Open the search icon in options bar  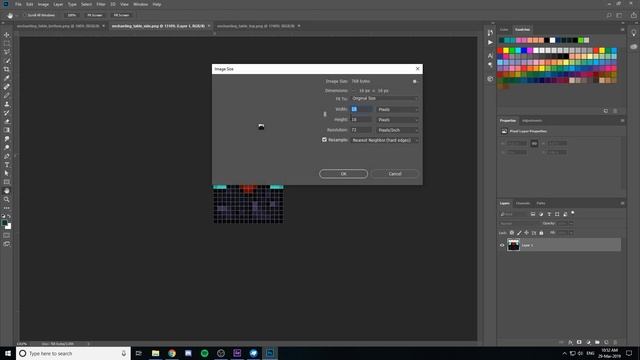[609, 15]
